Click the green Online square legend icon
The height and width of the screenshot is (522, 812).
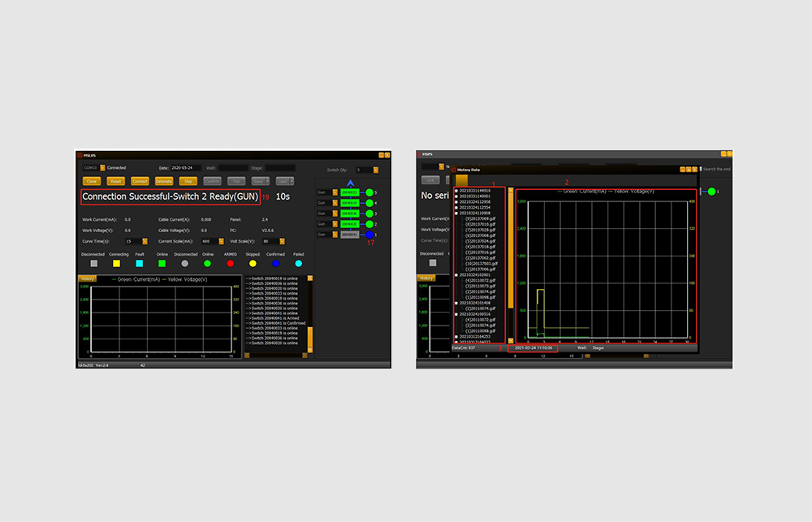coord(162,264)
